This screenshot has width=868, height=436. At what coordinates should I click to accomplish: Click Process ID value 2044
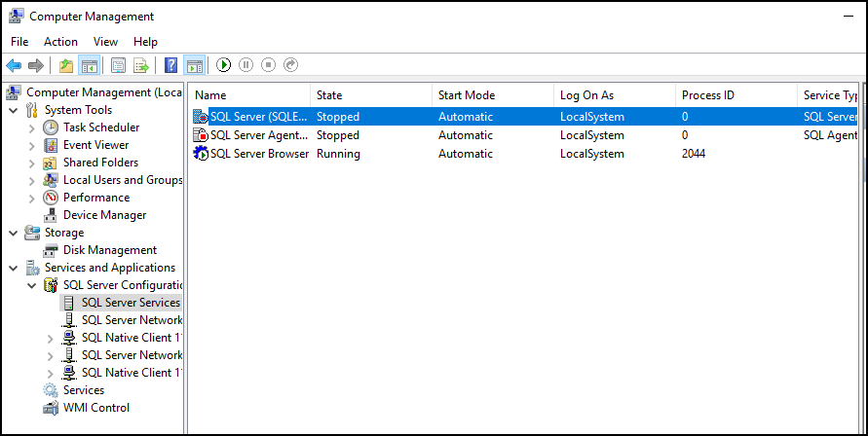(x=694, y=154)
